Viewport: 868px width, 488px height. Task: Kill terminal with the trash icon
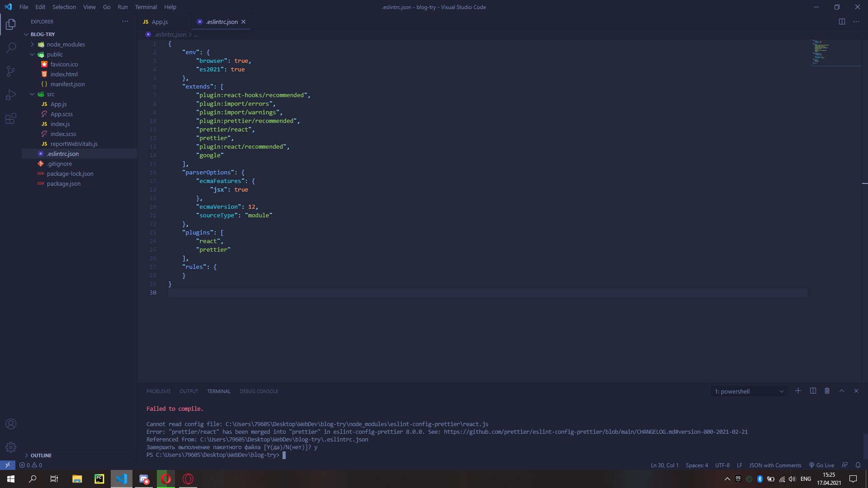827,391
